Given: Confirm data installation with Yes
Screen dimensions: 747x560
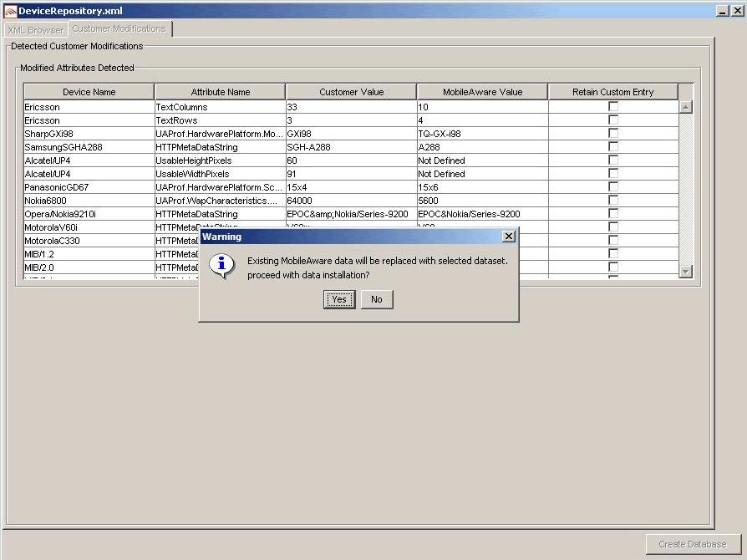Looking at the screenshot, I should 339,299.
